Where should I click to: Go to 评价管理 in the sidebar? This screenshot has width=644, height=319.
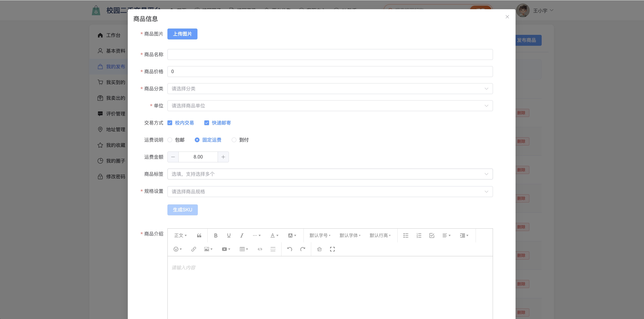pyautogui.click(x=109, y=114)
